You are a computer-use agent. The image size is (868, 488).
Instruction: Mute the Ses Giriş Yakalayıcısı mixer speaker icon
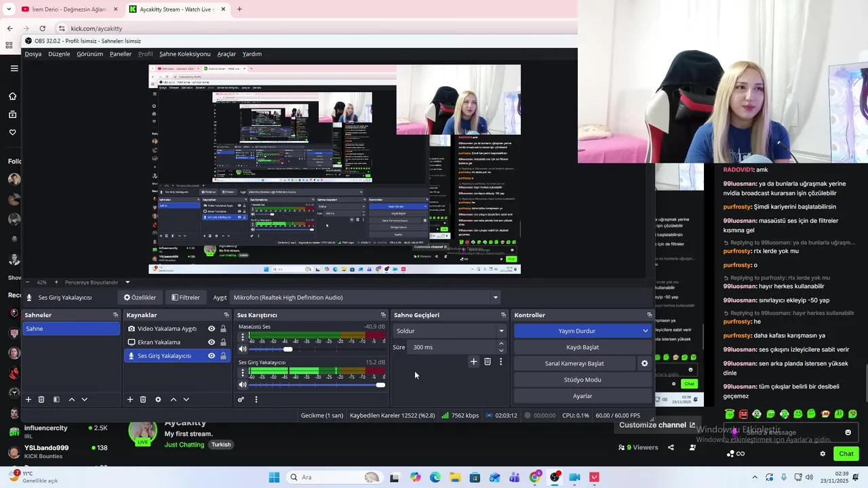coord(243,385)
